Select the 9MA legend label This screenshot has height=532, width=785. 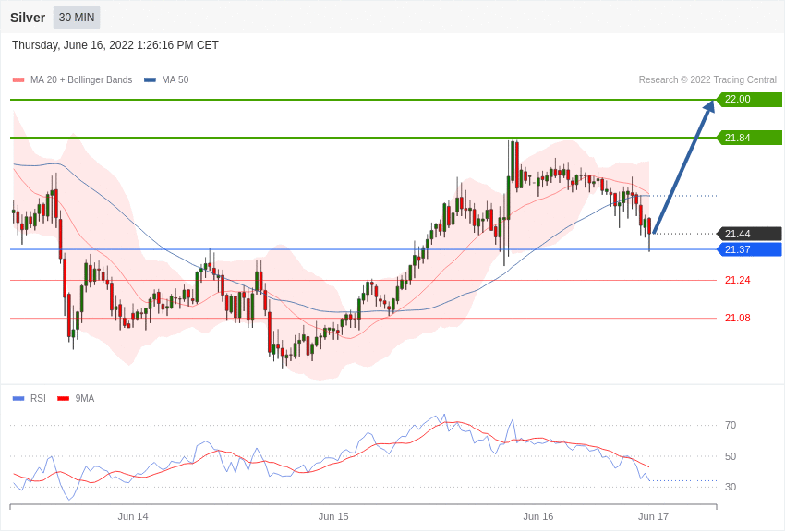point(85,398)
